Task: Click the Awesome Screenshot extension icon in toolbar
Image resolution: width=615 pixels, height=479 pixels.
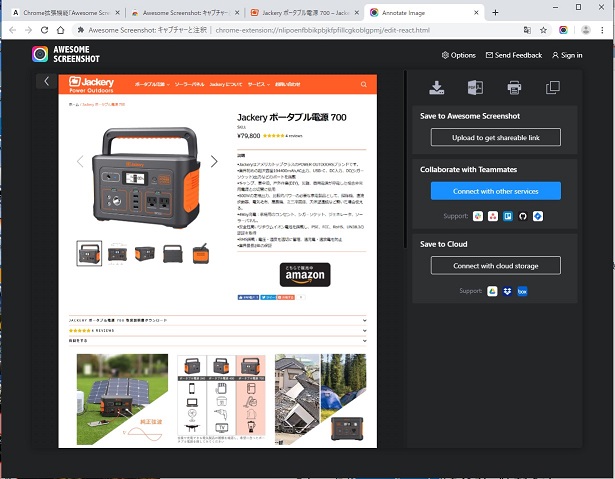Action: (x=563, y=30)
